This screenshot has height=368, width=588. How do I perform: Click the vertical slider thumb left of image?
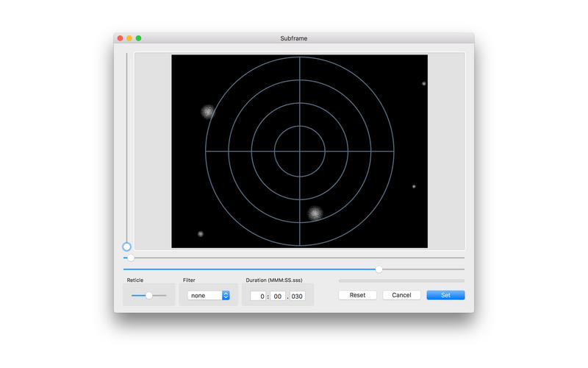pos(126,247)
